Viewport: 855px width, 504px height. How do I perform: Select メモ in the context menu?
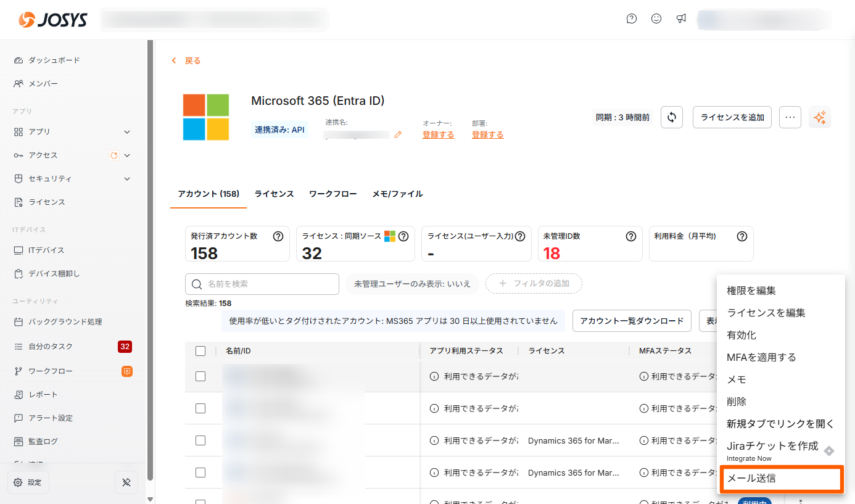coord(781,379)
